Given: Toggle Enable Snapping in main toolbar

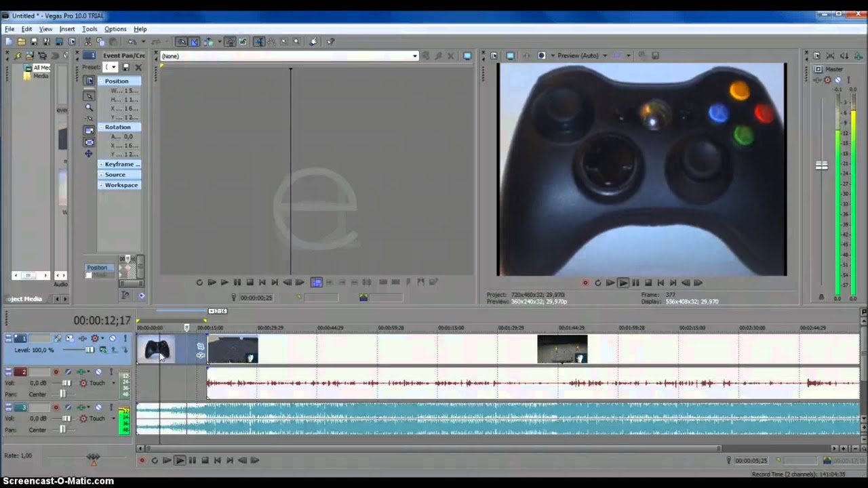Looking at the screenshot, I should click(x=182, y=42).
